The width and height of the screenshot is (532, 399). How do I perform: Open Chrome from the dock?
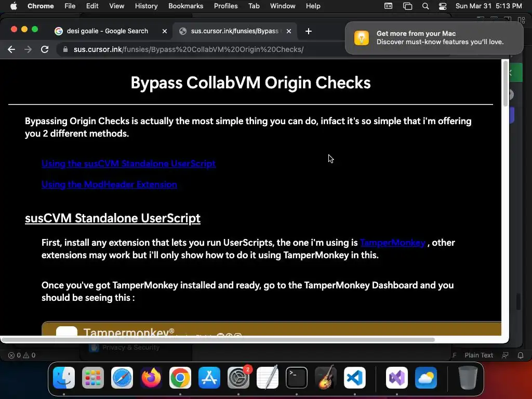coord(180,378)
